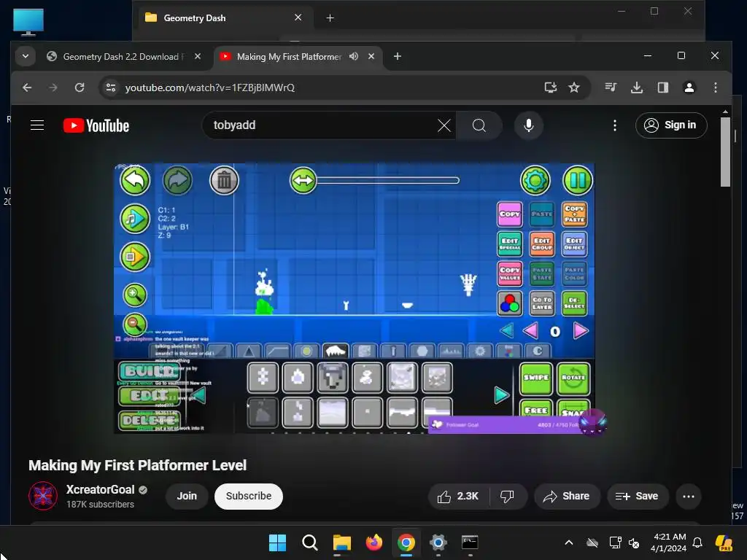
Task: Click the Sign in button
Action: (x=671, y=125)
